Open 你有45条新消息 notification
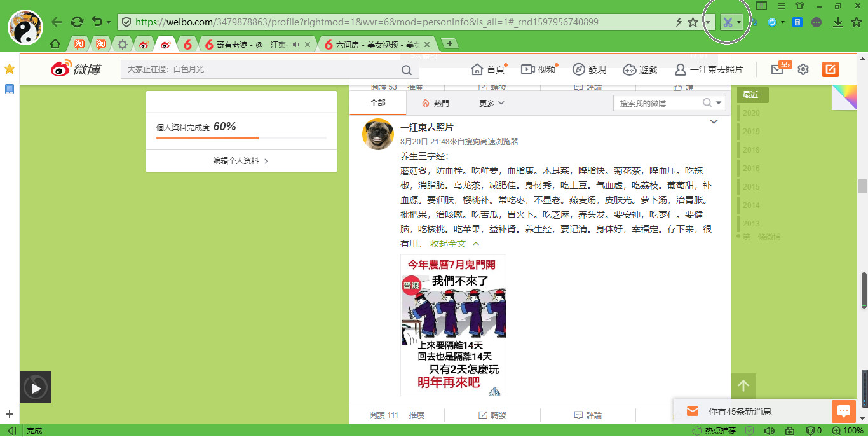The height and width of the screenshot is (437, 868). click(x=740, y=412)
